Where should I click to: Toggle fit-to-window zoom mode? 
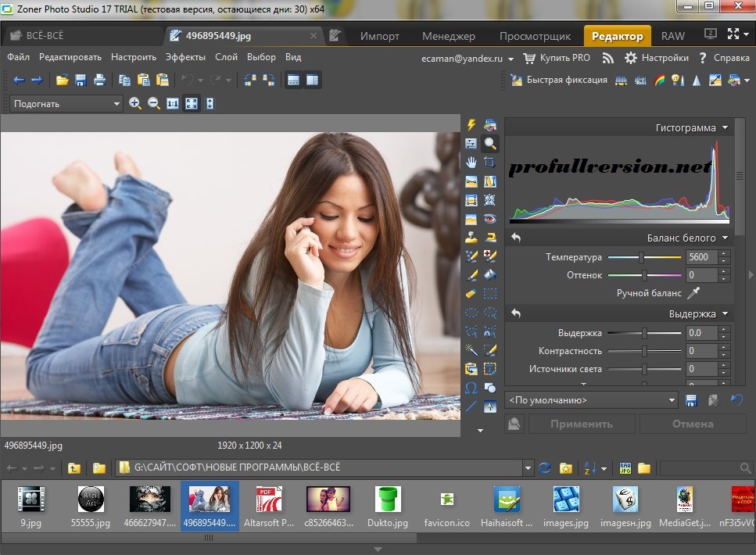pyautogui.click(x=192, y=102)
